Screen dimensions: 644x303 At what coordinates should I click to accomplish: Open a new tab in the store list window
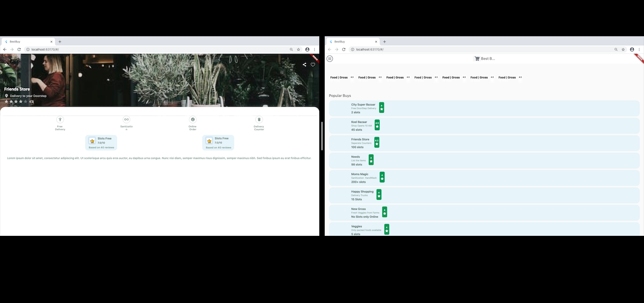coord(385,42)
